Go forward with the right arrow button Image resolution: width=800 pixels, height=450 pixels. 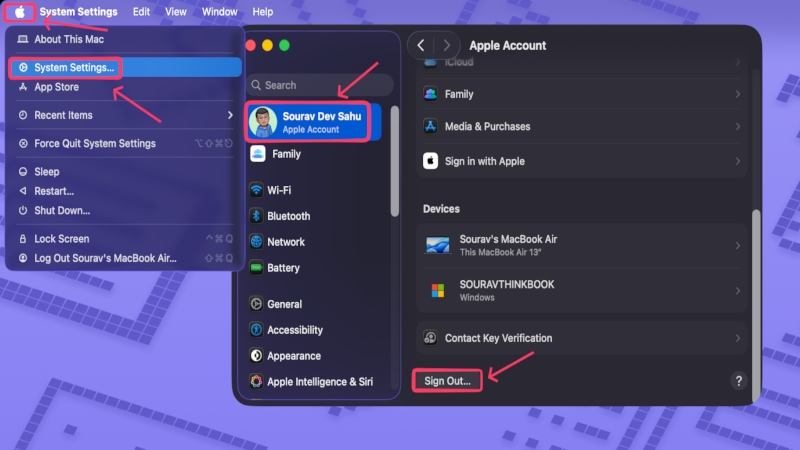click(x=446, y=45)
